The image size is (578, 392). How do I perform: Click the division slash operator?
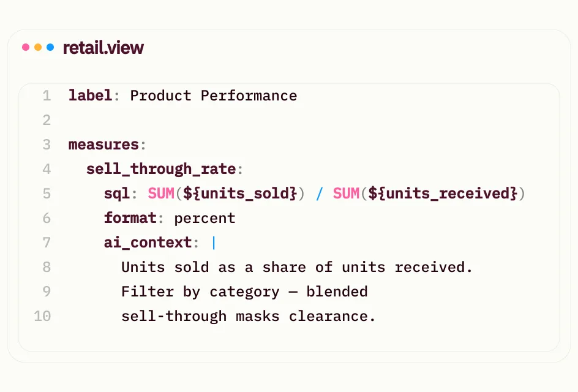pos(319,194)
